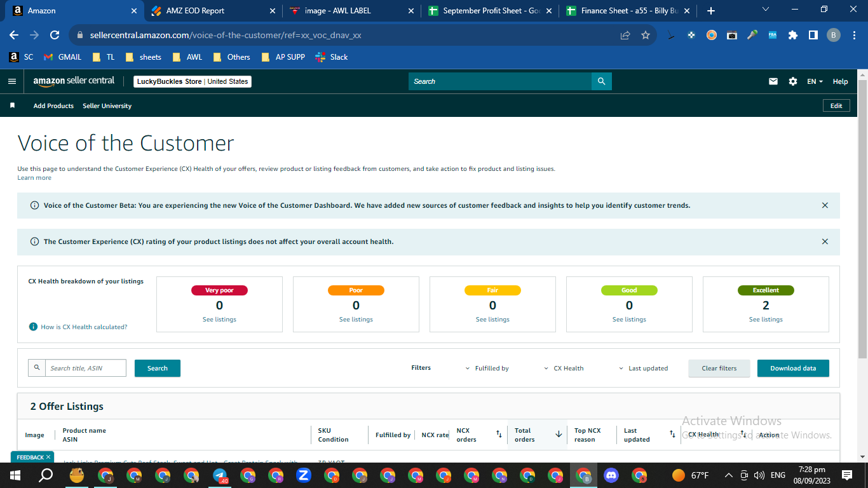Open the GMAIL bookmark
This screenshot has width=868, height=488.
point(62,57)
